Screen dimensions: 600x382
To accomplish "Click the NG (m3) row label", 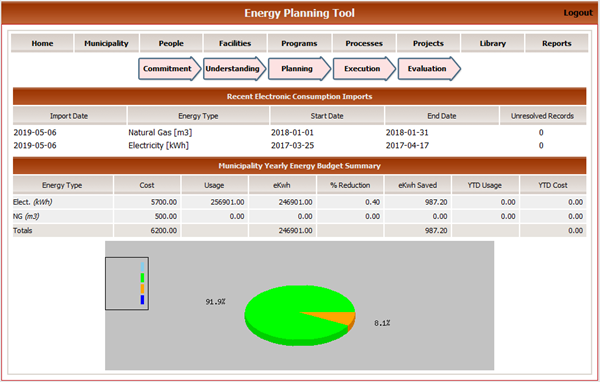I will (26, 216).
